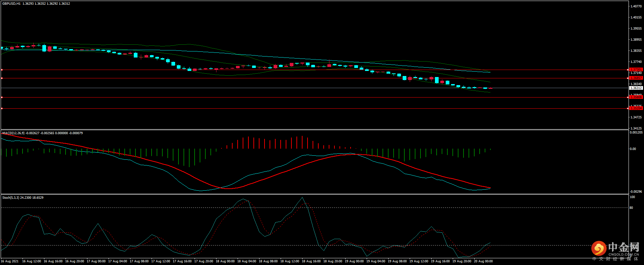
Task: Click the Stochastic 80 level scale mark
Action: [x=631, y=208]
